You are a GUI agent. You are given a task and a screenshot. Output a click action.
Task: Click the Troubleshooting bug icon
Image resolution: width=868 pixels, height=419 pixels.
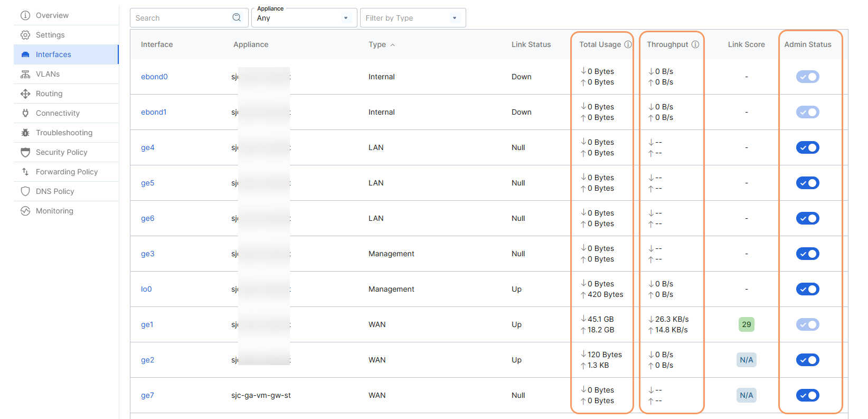click(25, 133)
